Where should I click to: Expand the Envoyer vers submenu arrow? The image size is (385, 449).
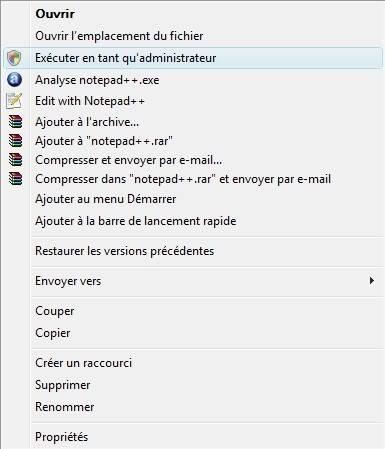[372, 281]
